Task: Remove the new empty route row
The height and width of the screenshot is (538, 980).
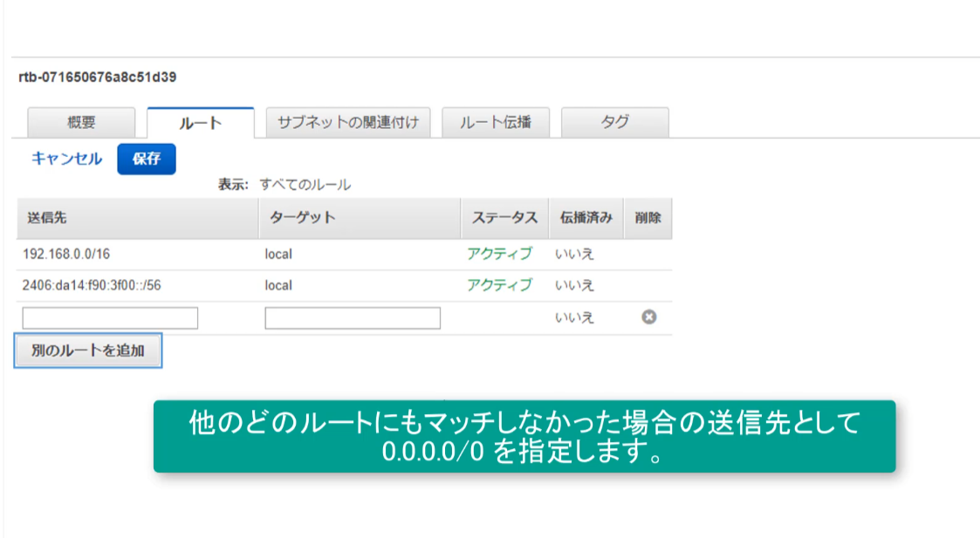Action: pyautogui.click(x=648, y=317)
